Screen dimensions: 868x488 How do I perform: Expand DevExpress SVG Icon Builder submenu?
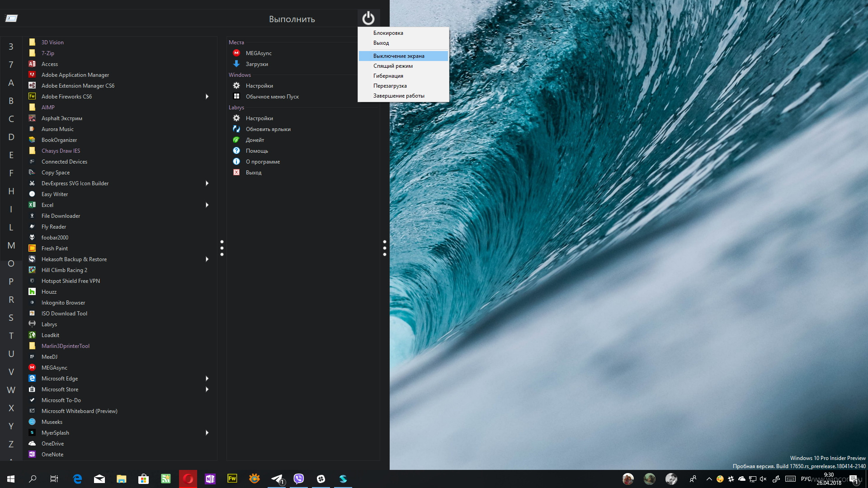click(x=207, y=183)
